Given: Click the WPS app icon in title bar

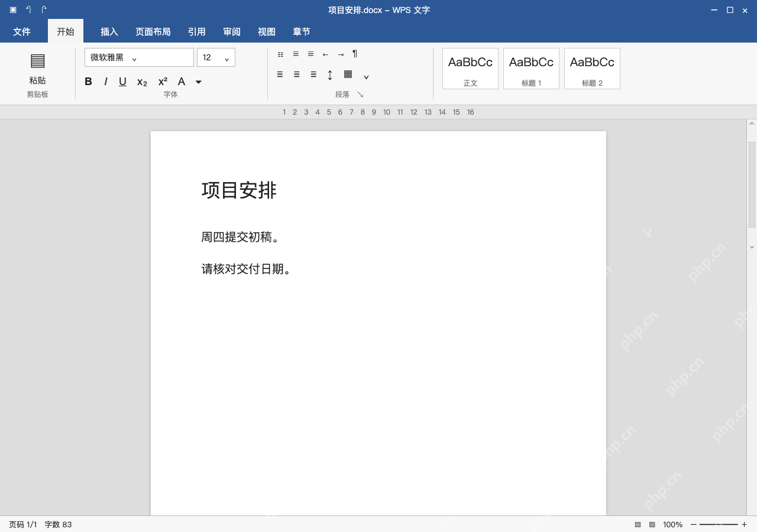Looking at the screenshot, I should [x=13, y=10].
